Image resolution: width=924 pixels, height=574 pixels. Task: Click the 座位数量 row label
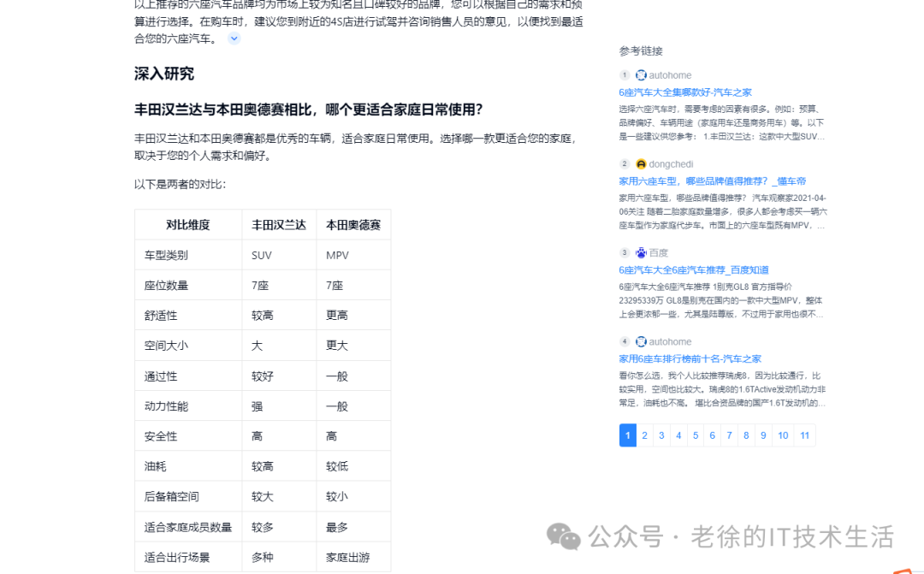tap(166, 286)
